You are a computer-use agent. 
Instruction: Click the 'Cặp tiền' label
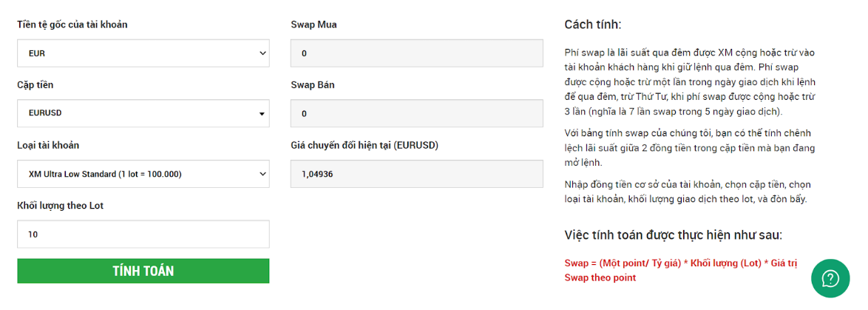click(x=35, y=85)
